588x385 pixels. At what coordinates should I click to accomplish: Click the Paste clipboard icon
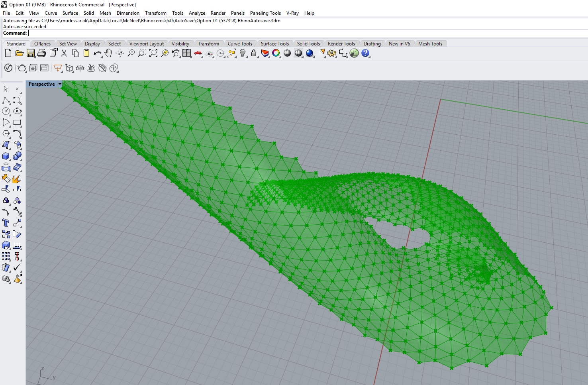86,53
